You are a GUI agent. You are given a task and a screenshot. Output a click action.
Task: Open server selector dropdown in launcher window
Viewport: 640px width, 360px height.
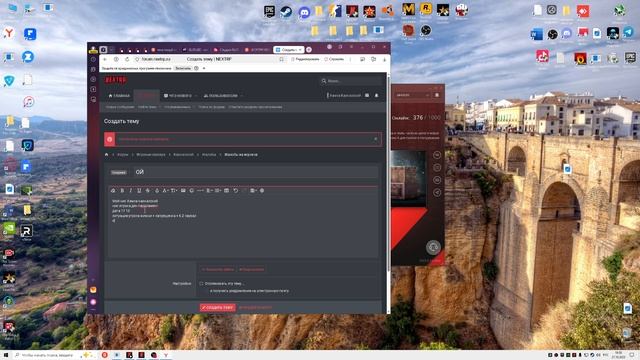click(x=412, y=95)
